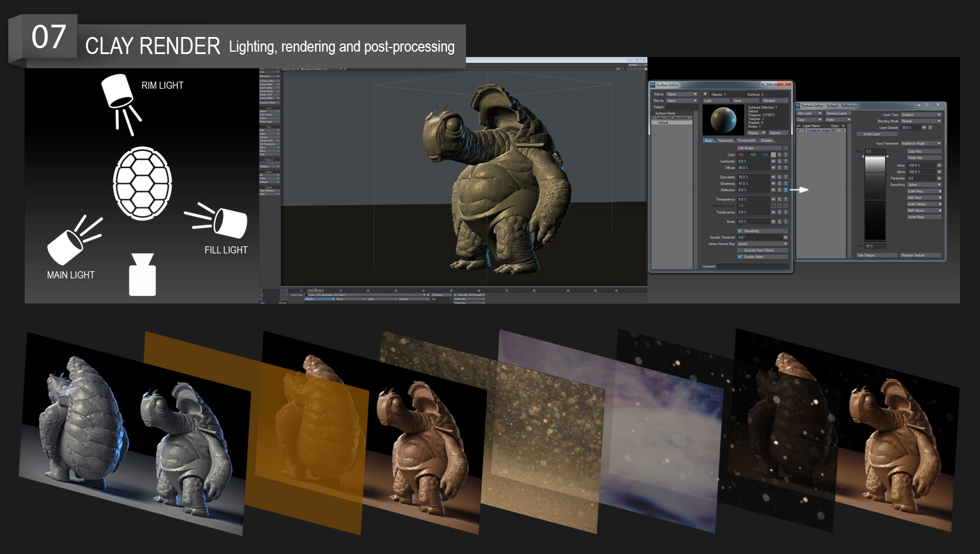Open the Edit by Object dropdown
This screenshot has height=554, width=980.
click(682, 94)
